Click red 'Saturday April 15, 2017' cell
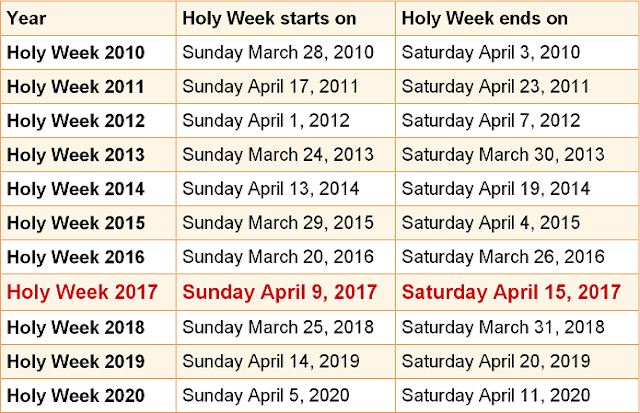 (x=511, y=292)
